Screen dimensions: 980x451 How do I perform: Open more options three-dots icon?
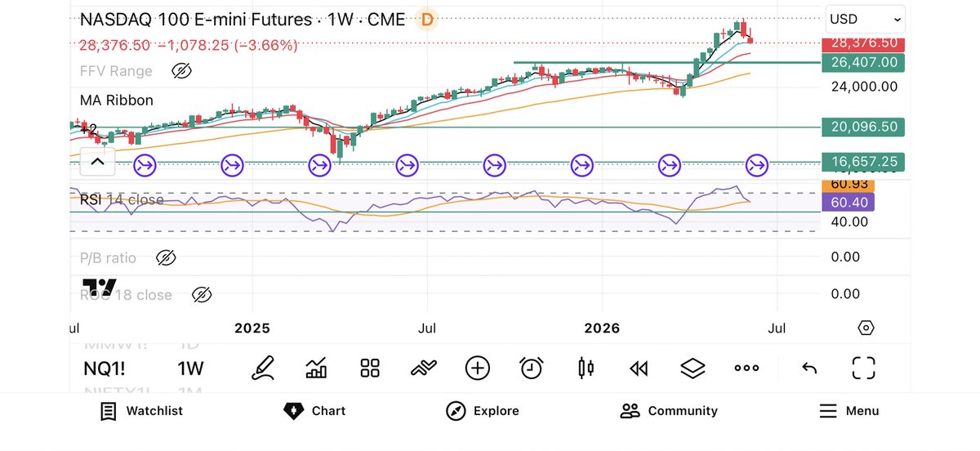tap(746, 368)
